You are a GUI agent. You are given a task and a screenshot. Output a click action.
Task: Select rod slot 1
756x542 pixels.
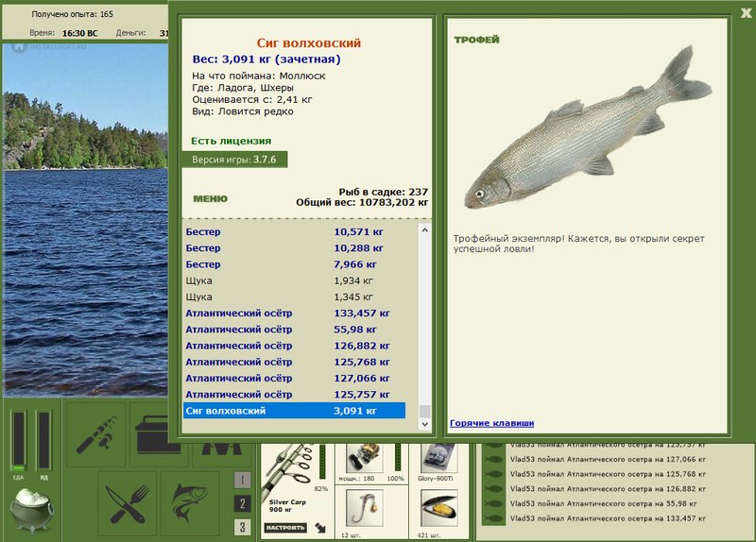(242, 480)
